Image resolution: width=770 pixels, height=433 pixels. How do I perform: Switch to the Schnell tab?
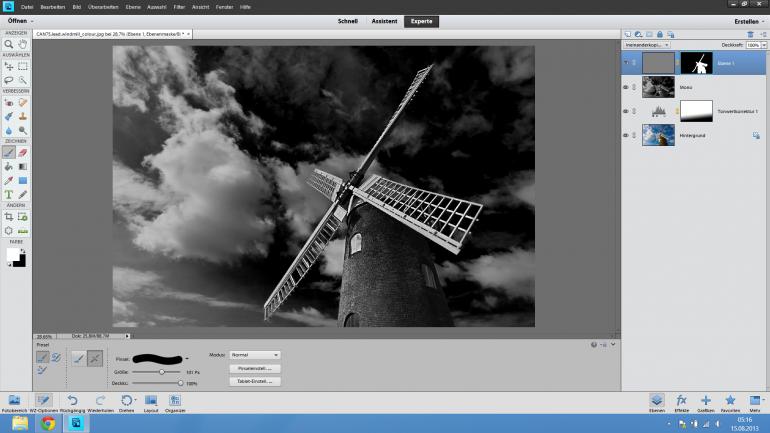[x=348, y=22]
